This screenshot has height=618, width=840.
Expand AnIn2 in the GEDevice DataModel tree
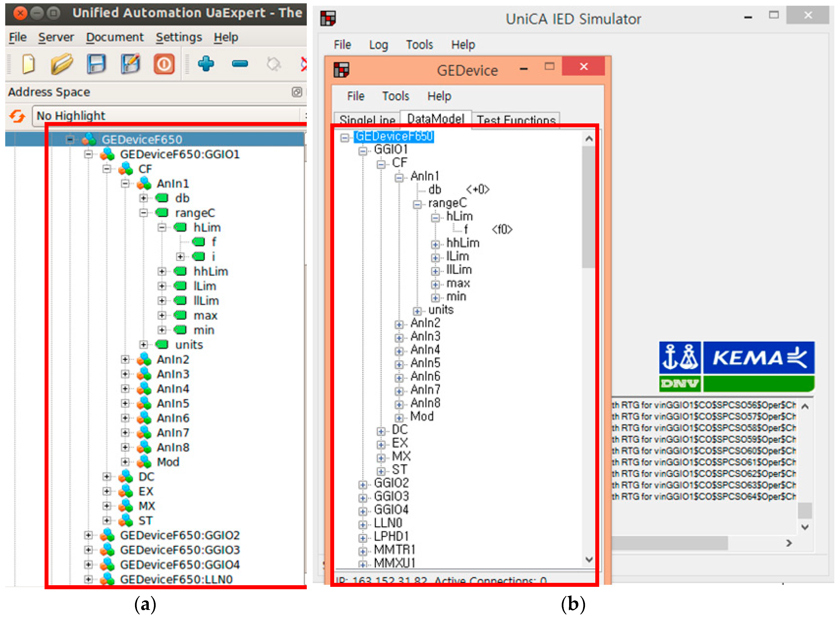399,325
